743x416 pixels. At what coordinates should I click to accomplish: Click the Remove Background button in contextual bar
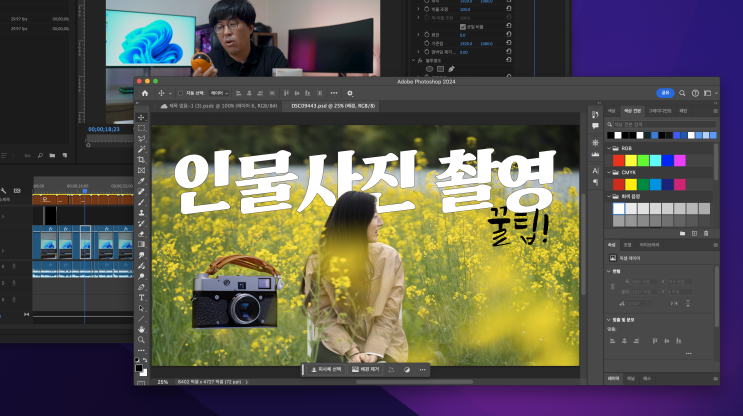pos(365,370)
